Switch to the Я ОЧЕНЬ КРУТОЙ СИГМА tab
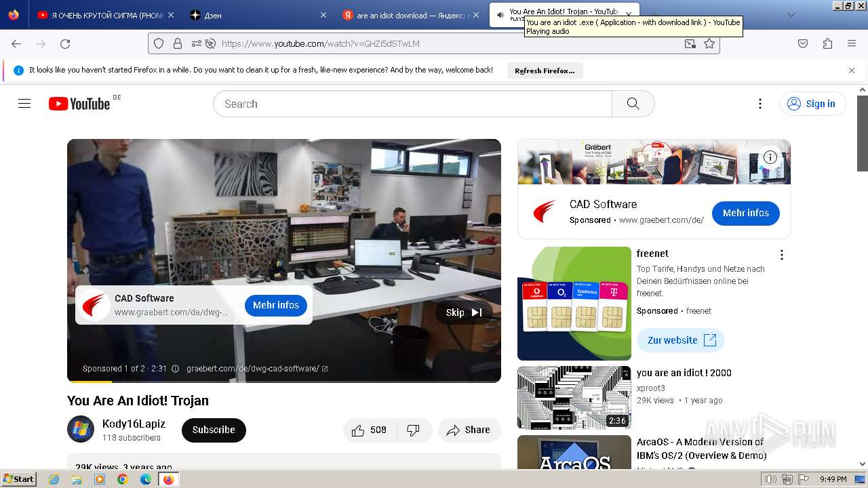Screen dimensions: 868x488 point(105,15)
